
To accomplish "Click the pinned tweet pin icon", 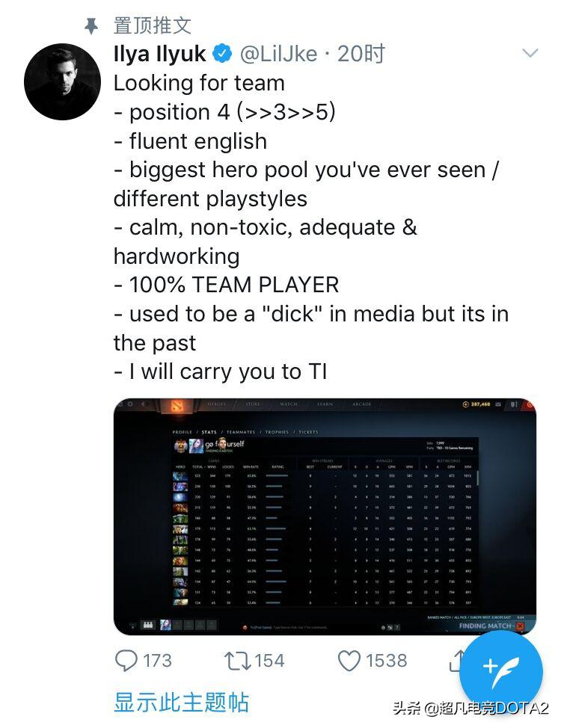I will [x=91, y=26].
